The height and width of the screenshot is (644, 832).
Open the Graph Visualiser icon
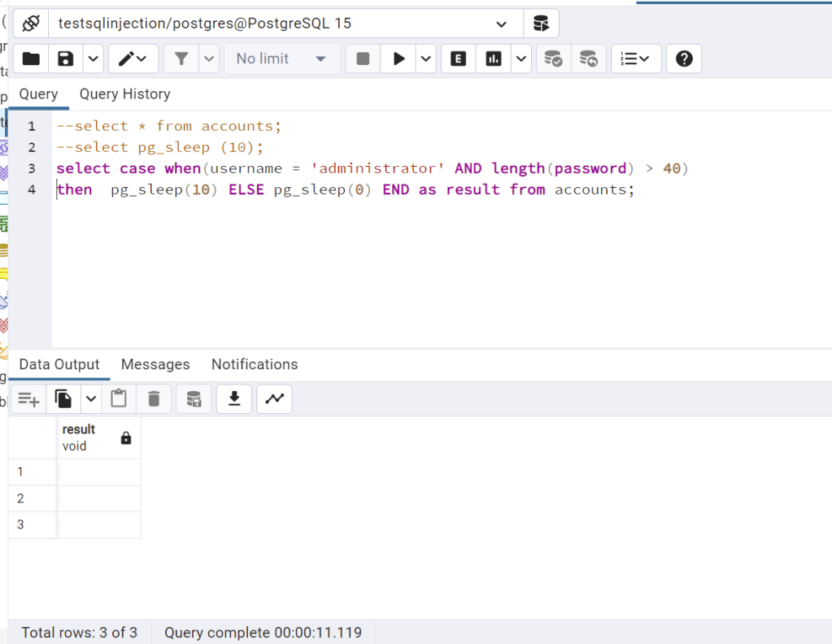274,398
